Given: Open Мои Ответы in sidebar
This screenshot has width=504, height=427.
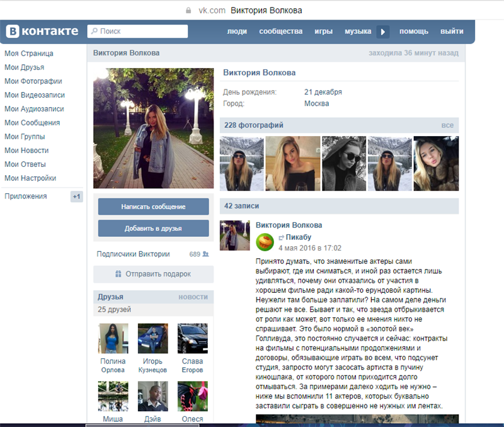Looking at the screenshot, I should (x=25, y=164).
